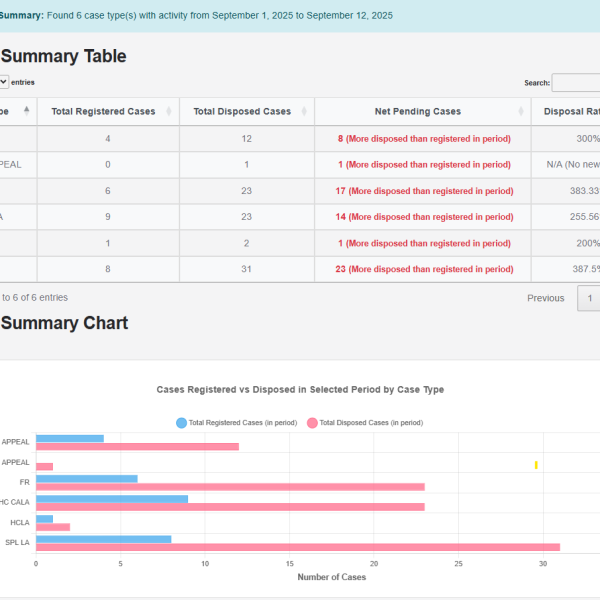Click sort arrow in the first column header
The width and height of the screenshot is (600, 600).
click(26, 111)
